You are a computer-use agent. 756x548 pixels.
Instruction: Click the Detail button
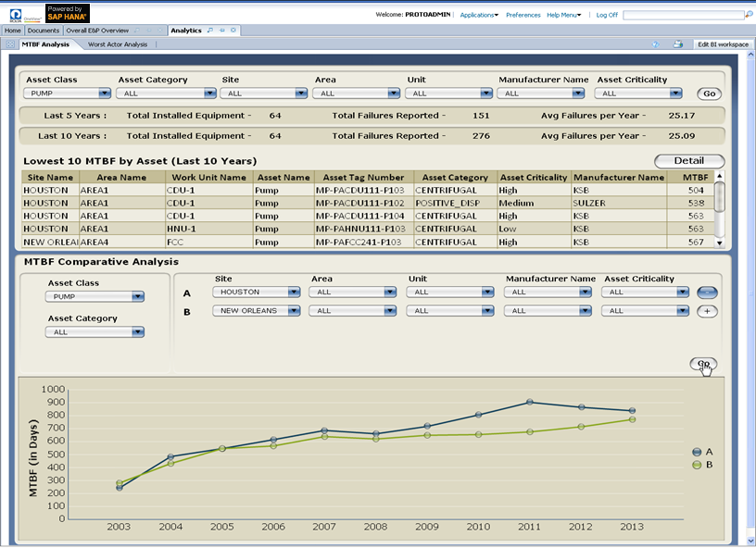point(689,161)
